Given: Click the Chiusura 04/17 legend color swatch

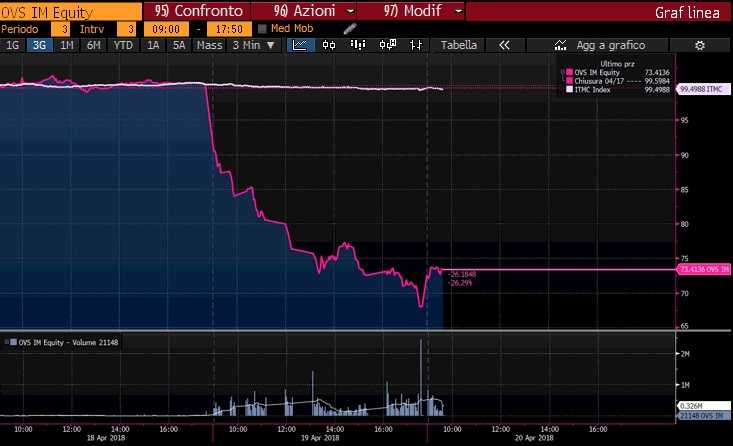Looking at the screenshot, I should coord(569,81).
